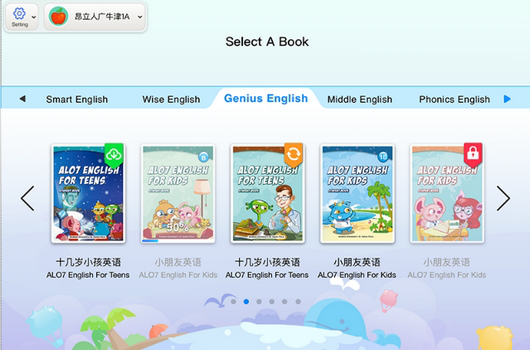Switch to the Middle English tab
Image resolution: width=530 pixels, height=364 pixels.
click(x=360, y=99)
